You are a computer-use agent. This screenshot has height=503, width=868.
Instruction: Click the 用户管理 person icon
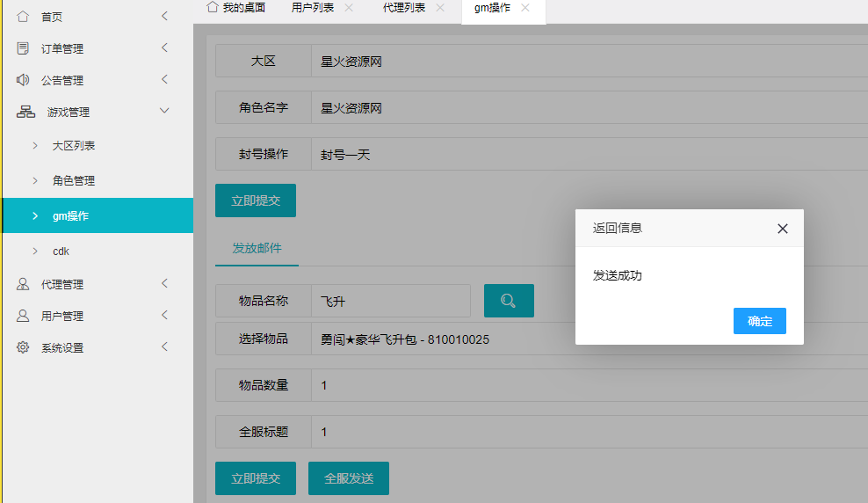[23, 315]
